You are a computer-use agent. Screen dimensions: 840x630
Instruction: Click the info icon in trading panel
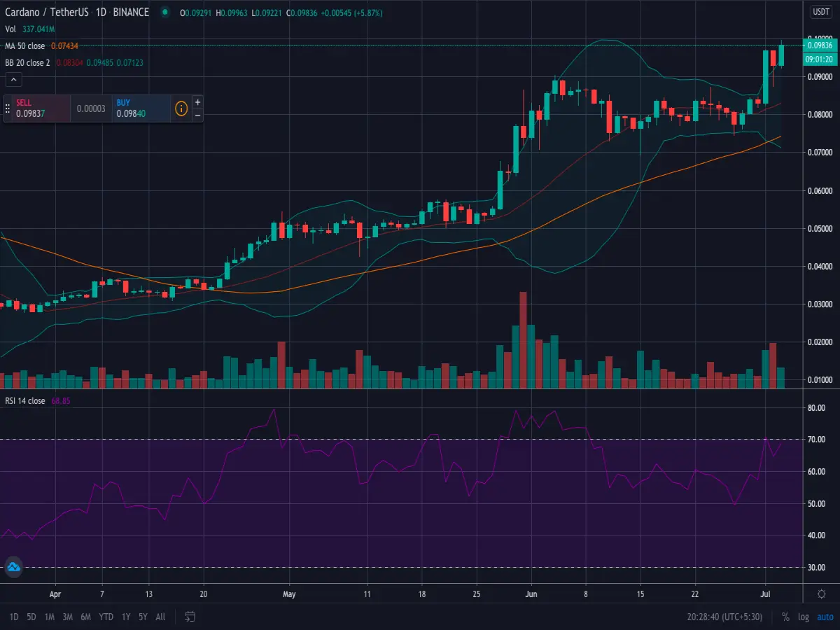coord(181,108)
